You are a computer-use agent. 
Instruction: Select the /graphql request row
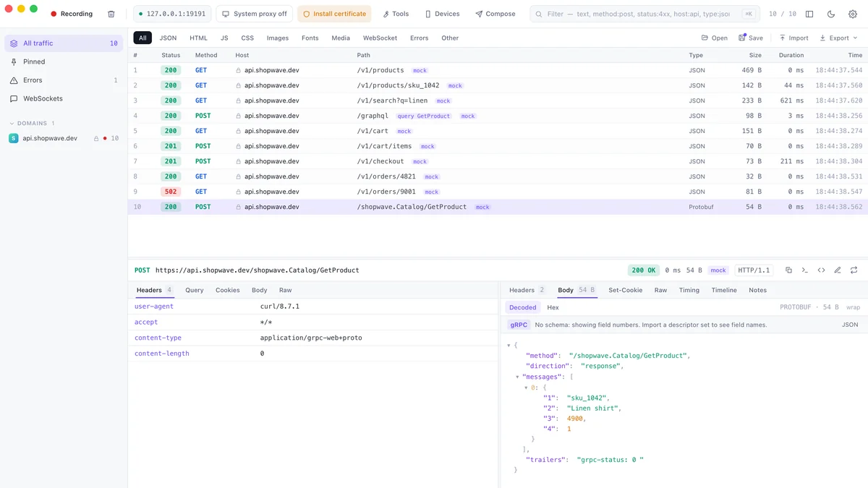(x=498, y=116)
